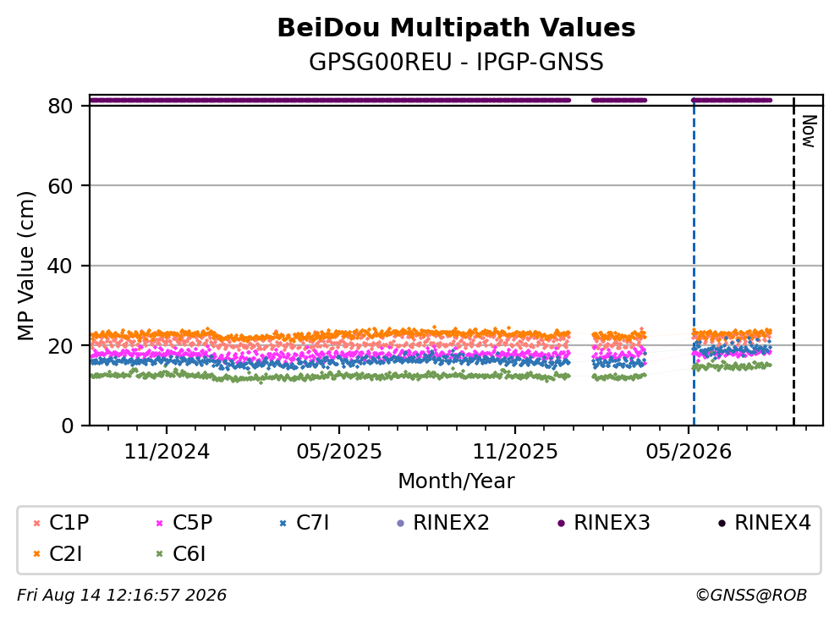Click the BeiDou Multipath Values title

pos(456,28)
